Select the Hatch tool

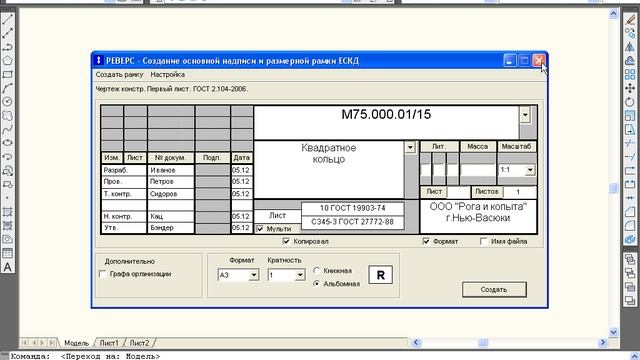7,212
